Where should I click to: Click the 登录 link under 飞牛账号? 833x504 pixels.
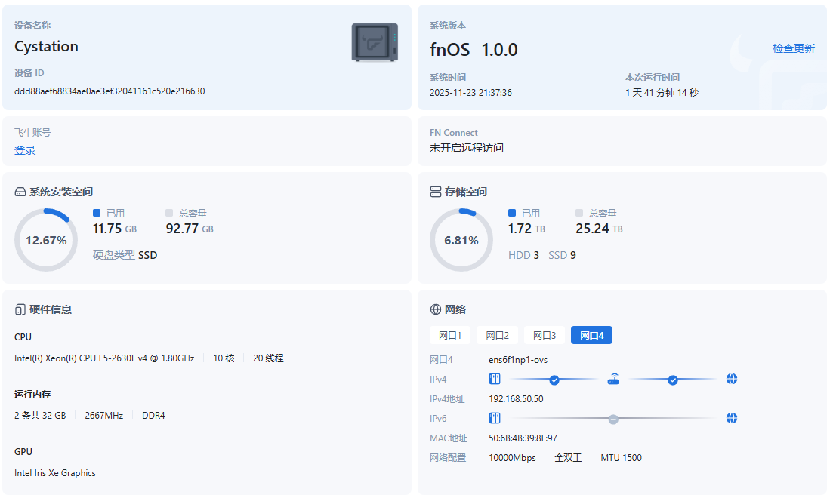coord(25,151)
